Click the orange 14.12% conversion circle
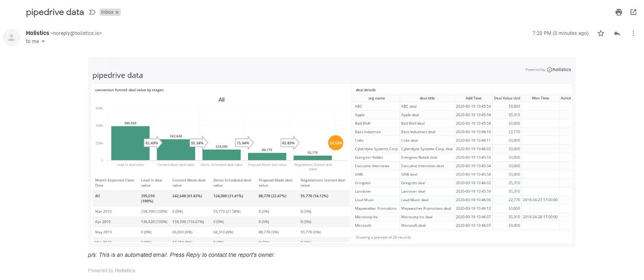This screenshot has width=644, height=280. [335, 143]
